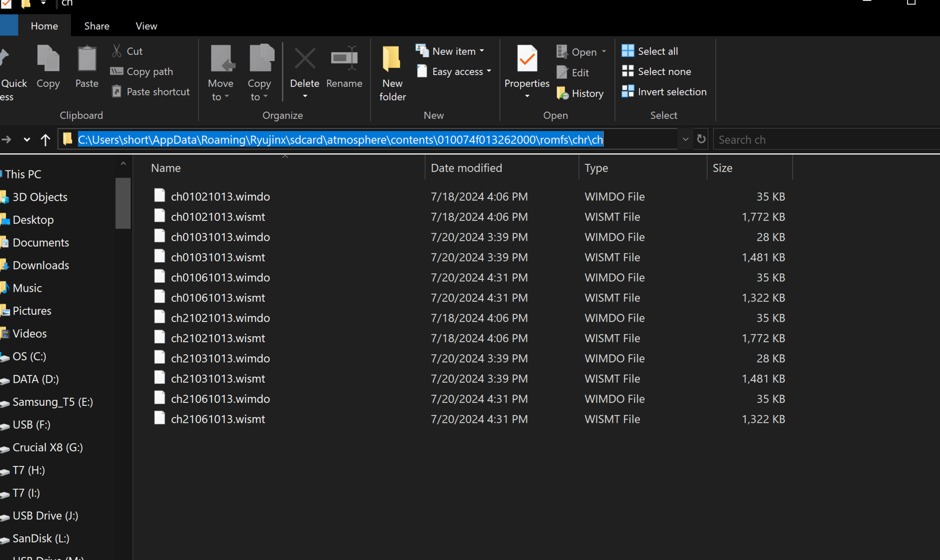
Task: Open the Easy access dropdown
Action: coord(454,71)
